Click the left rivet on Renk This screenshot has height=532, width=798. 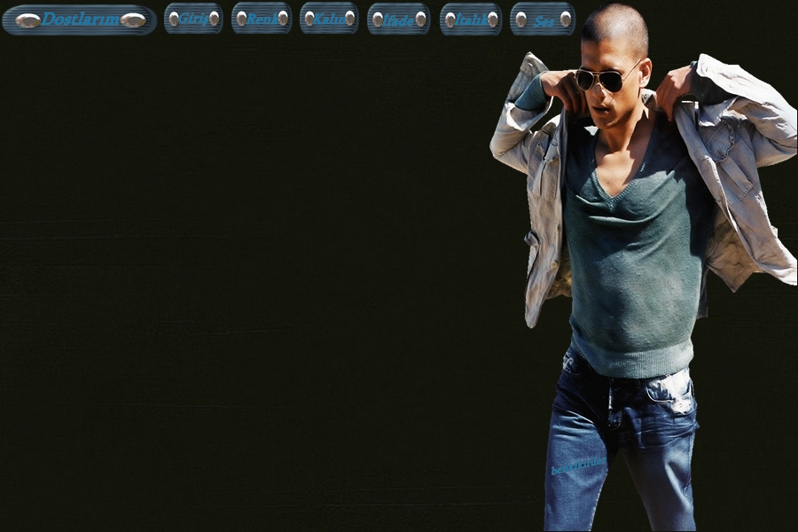tap(241, 19)
